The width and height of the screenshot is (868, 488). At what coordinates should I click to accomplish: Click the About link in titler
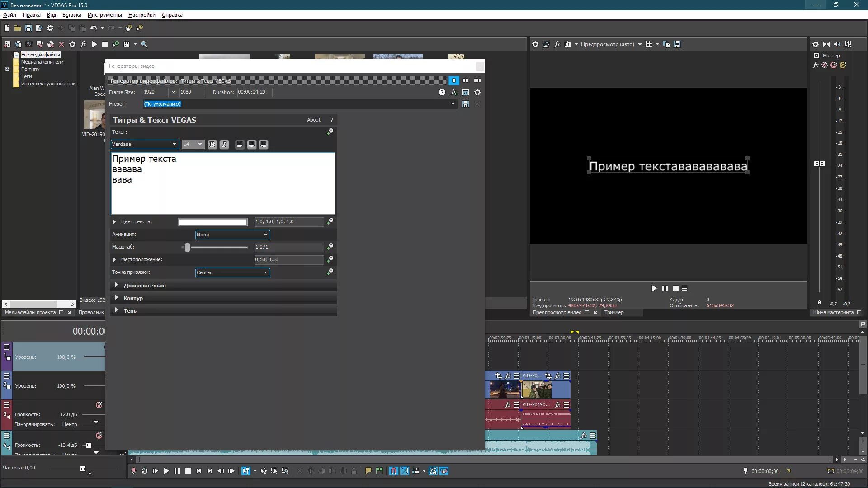pyautogui.click(x=313, y=120)
